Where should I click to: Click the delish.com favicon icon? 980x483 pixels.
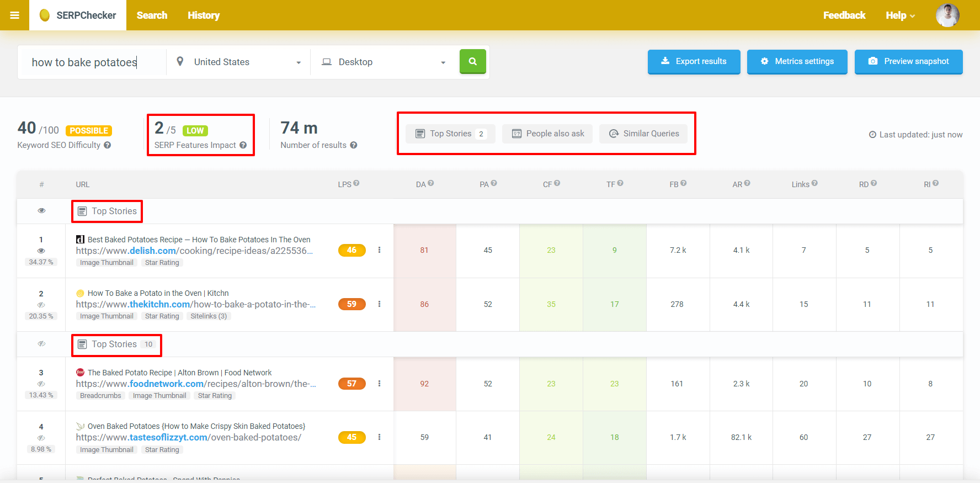[80, 240]
